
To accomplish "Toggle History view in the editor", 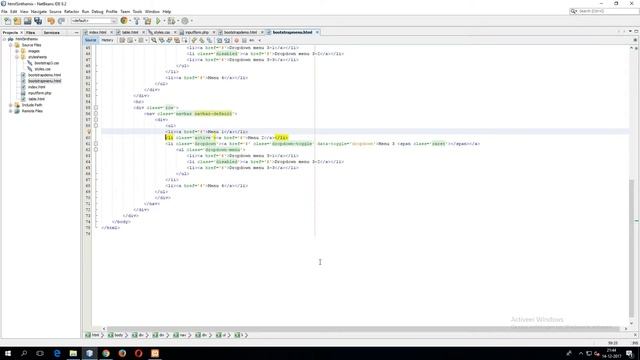I will pyautogui.click(x=107, y=40).
